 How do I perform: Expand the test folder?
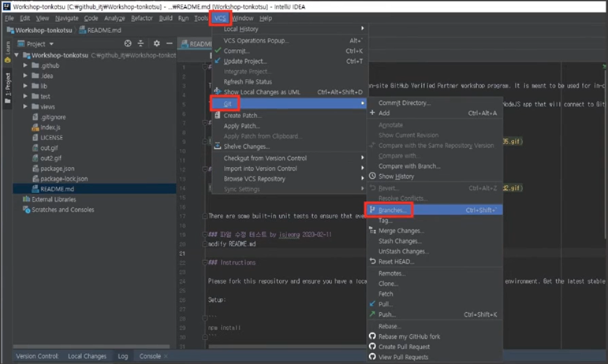25,96
